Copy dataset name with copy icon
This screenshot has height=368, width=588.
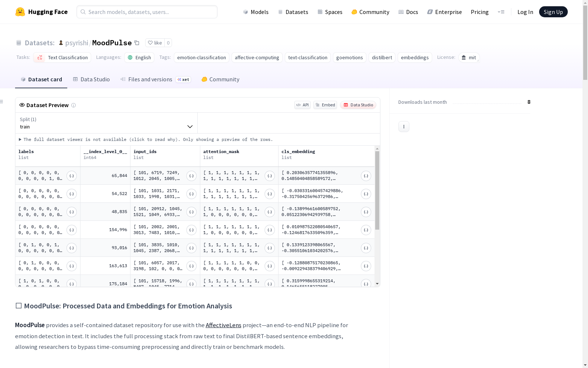click(x=137, y=43)
